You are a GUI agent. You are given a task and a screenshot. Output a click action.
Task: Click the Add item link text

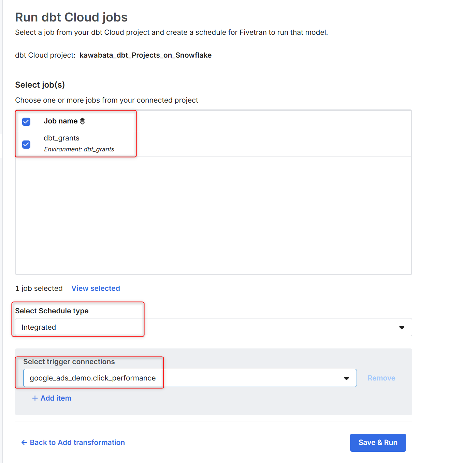point(56,398)
